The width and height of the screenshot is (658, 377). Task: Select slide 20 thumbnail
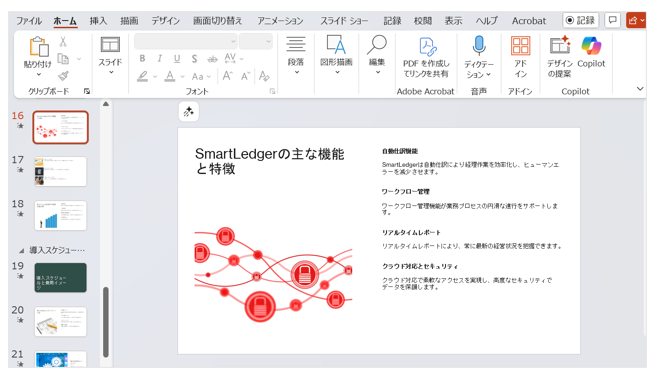60,322
